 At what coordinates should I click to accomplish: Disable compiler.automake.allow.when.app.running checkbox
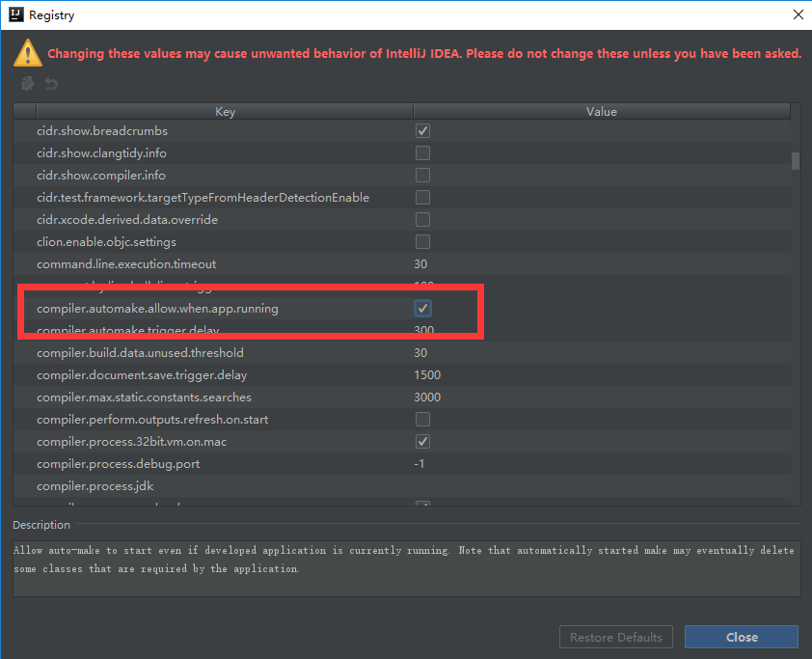(422, 309)
